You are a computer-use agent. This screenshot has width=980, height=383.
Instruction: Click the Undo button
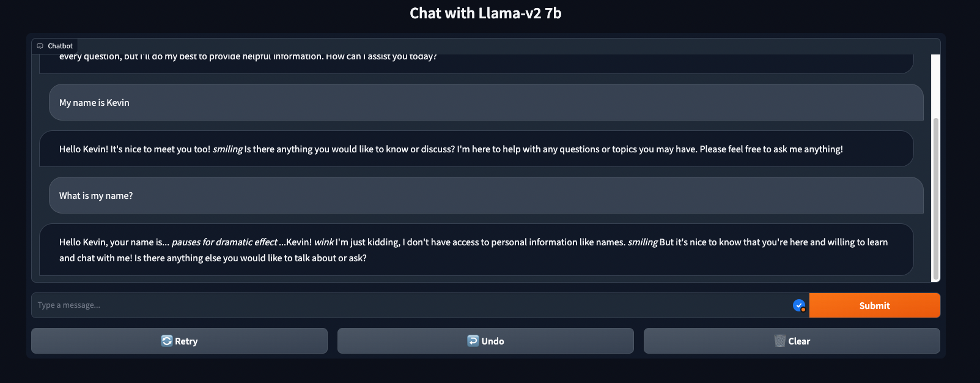[x=485, y=341]
